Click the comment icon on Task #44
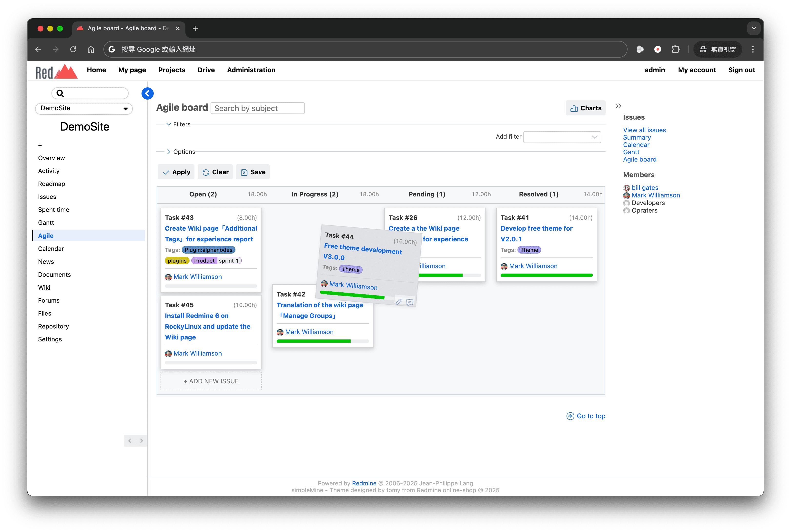This screenshot has height=532, width=791. point(409,302)
